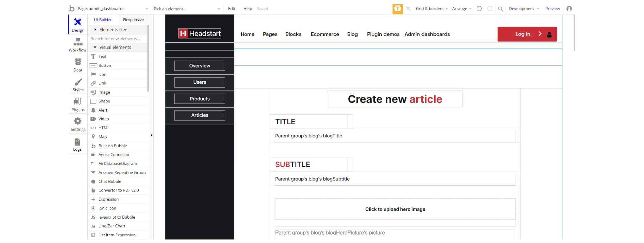Open the Design tab in sidebar
The width and height of the screenshot is (644, 243).
[78, 24]
